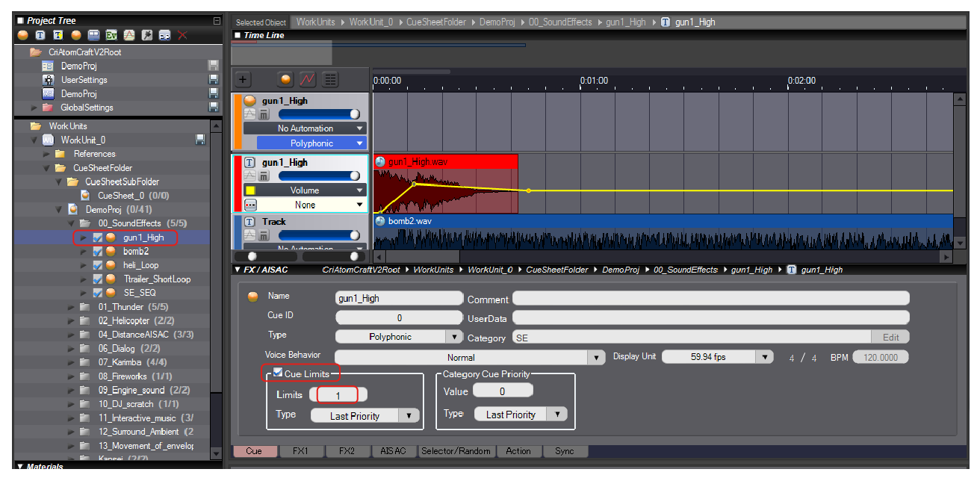The height and width of the screenshot is (478, 980).
Task: Select SE_SEQ cue in the project tree
Action: [x=140, y=293]
